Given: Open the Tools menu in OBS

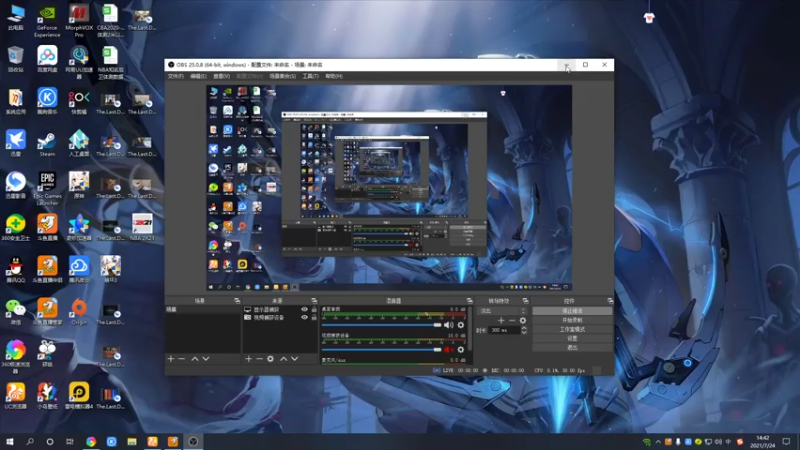Looking at the screenshot, I should 310,76.
